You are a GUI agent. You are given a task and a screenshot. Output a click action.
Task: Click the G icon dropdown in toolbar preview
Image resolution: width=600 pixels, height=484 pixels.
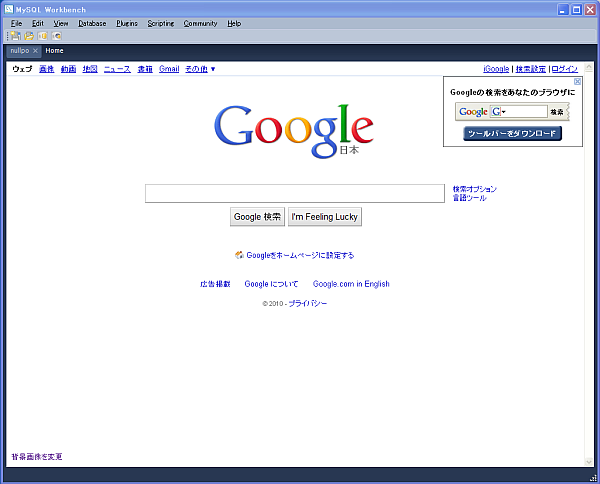499,111
